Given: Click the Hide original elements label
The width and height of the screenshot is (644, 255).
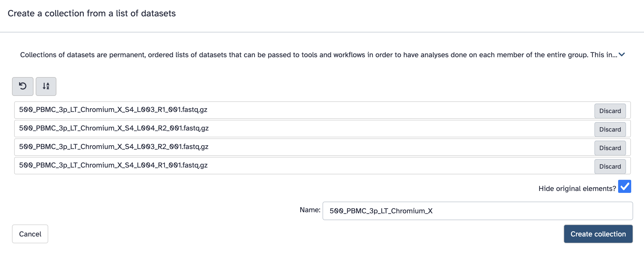Looking at the screenshot, I should click(x=577, y=189).
